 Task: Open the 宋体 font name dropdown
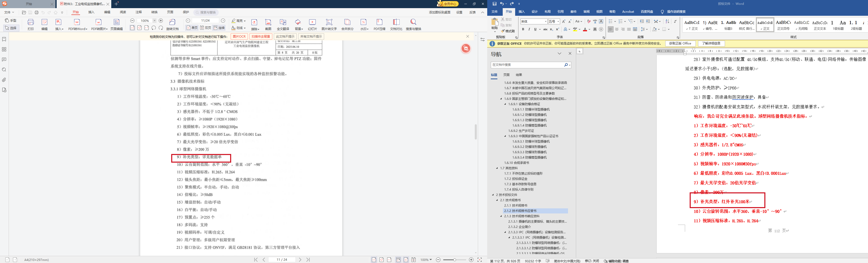[546, 22]
